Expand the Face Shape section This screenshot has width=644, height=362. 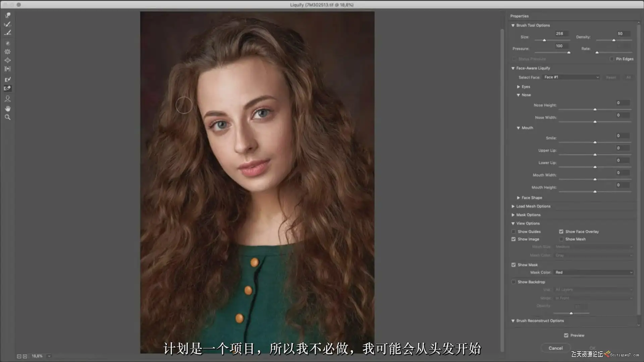coord(519,198)
